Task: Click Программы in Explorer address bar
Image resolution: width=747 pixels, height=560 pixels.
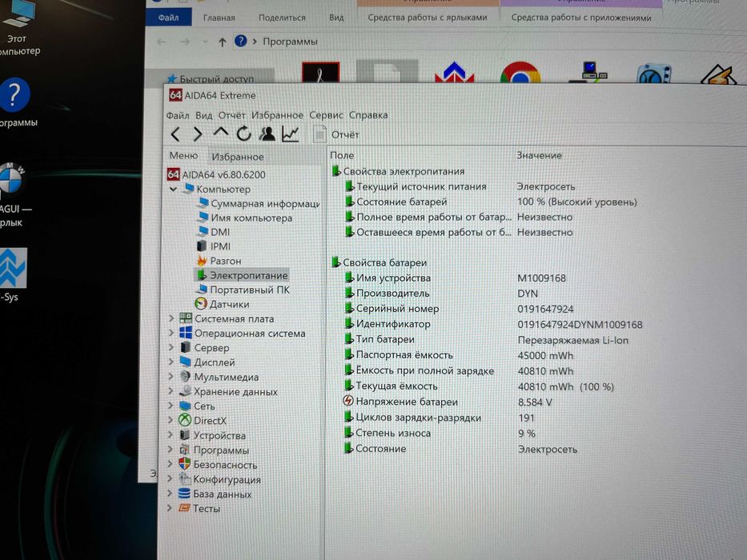Action: [290, 42]
